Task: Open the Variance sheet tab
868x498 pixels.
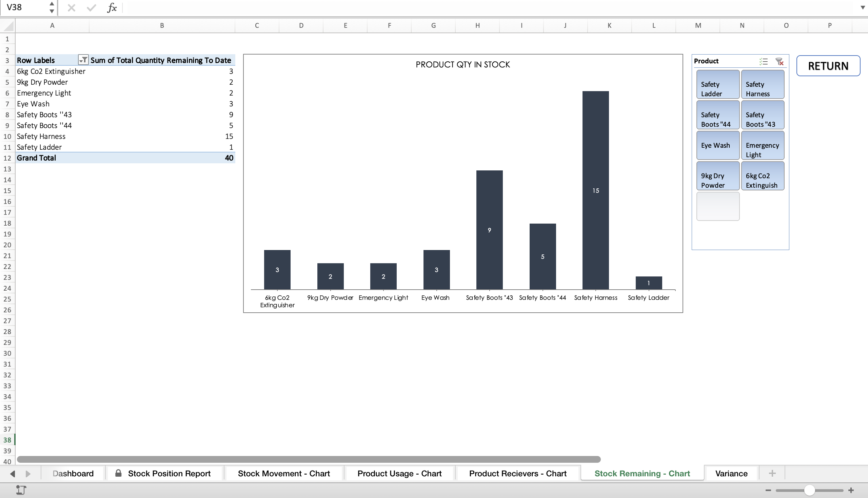Action: [x=731, y=473]
